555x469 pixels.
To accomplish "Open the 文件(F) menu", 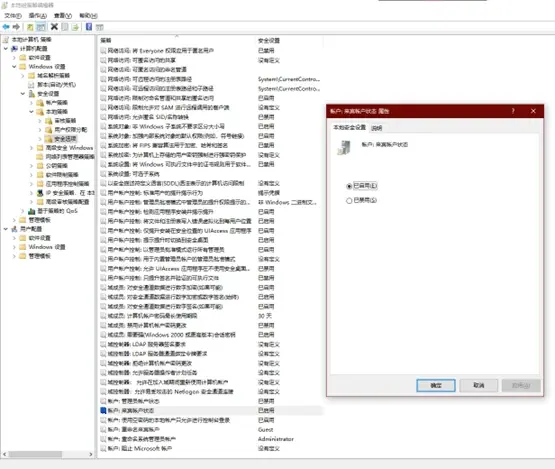I will tap(13, 16).
